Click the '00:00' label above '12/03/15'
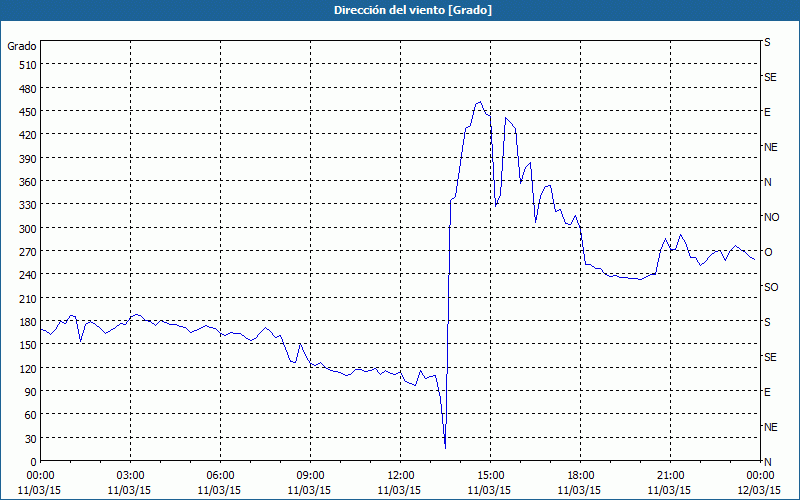Viewport: 800px width, 500px height. click(x=760, y=476)
